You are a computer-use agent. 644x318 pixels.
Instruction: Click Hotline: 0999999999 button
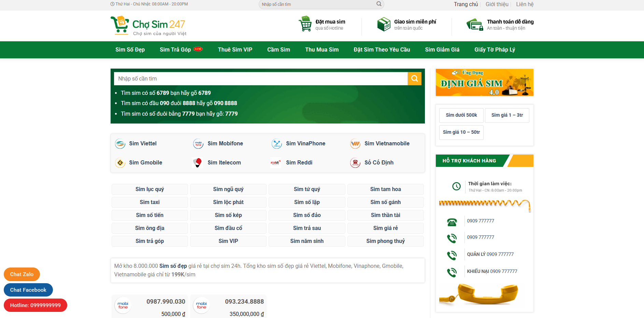[x=35, y=305]
